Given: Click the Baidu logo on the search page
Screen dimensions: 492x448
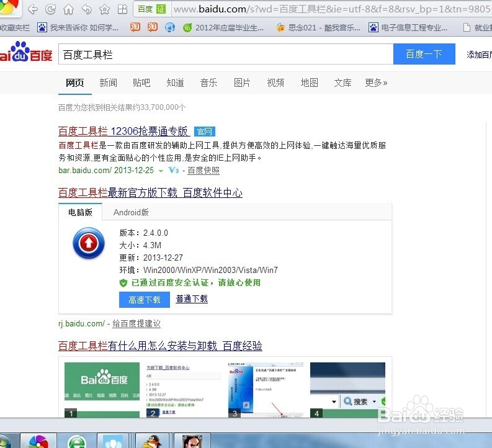Looking at the screenshot, I should 25,52.
